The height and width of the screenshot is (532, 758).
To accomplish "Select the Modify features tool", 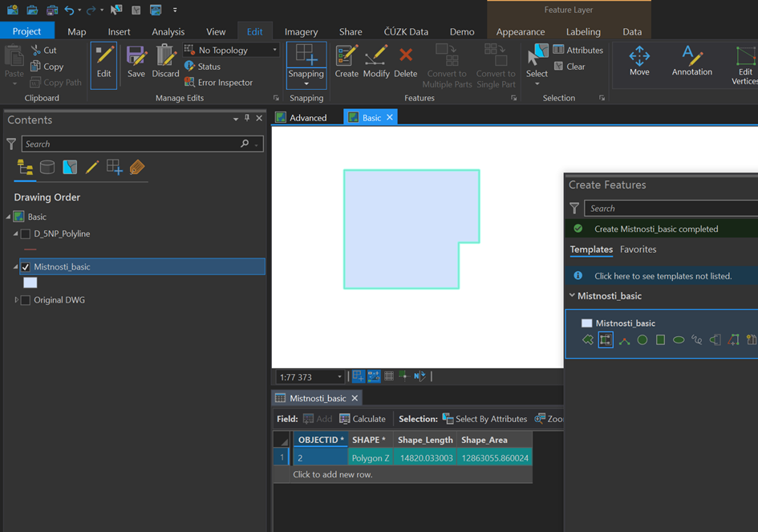I will tap(375, 61).
